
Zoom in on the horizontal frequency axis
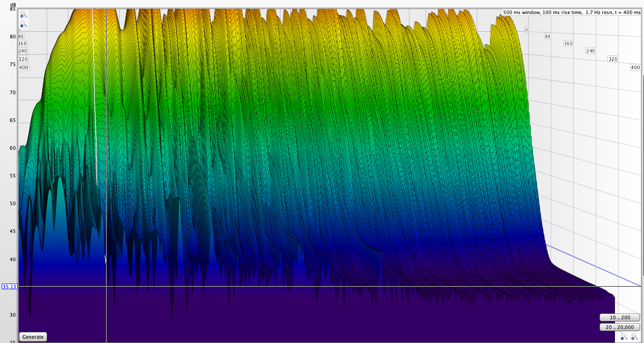click(634, 337)
